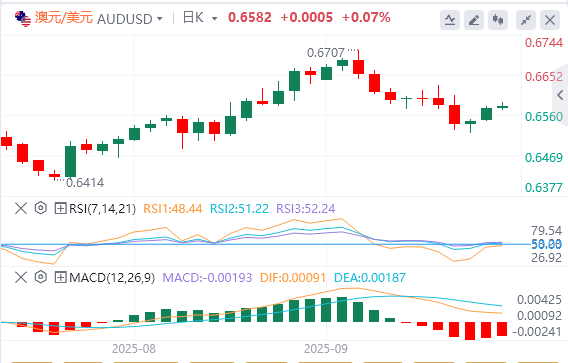
Task: Open the indicators line-chart icon
Action: (450, 20)
